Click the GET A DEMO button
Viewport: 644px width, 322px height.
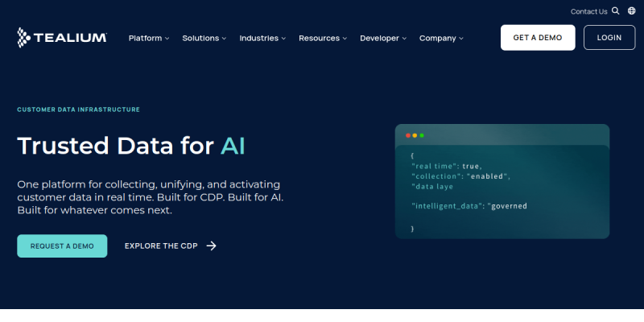click(538, 38)
